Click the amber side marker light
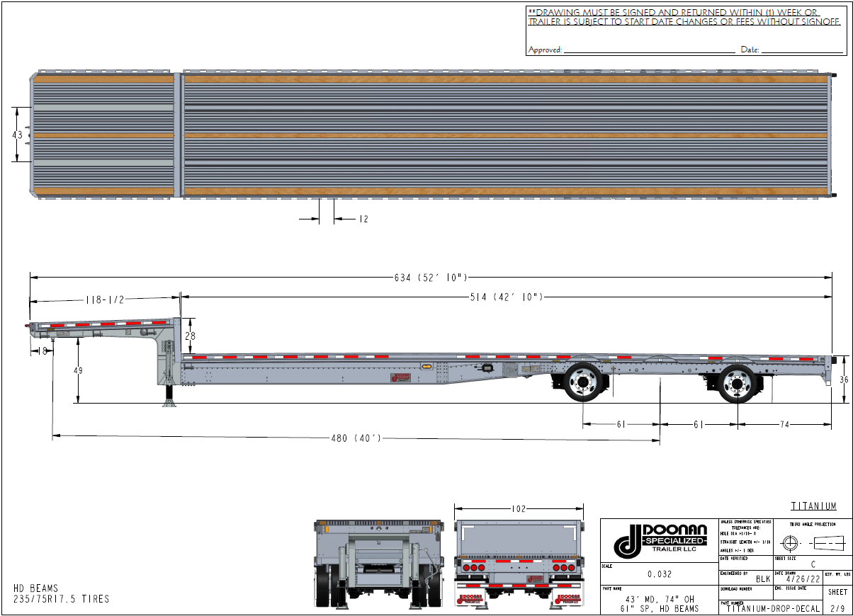The height and width of the screenshot is (616, 853). pyautogui.click(x=426, y=367)
